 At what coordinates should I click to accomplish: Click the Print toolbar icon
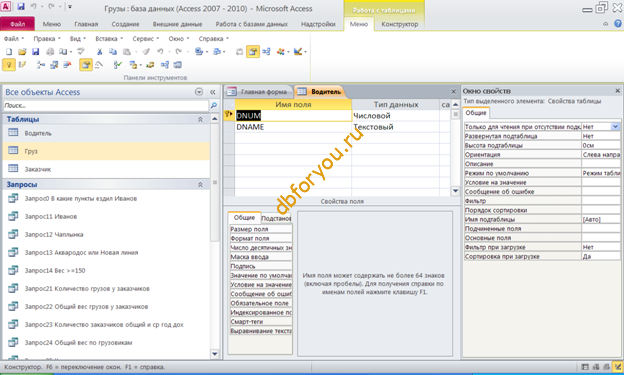point(50,52)
